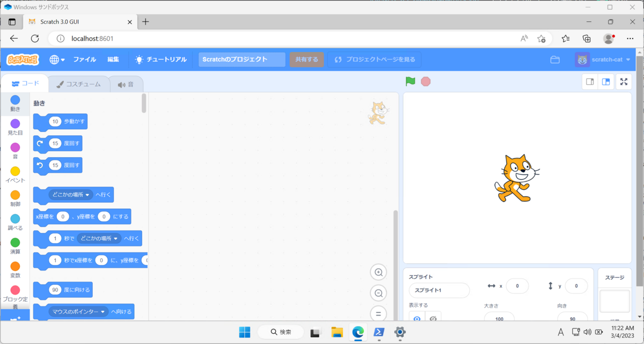Image resolution: width=644 pixels, height=344 pixels.
Task: Switch to the コード tab
Action: 25,84
